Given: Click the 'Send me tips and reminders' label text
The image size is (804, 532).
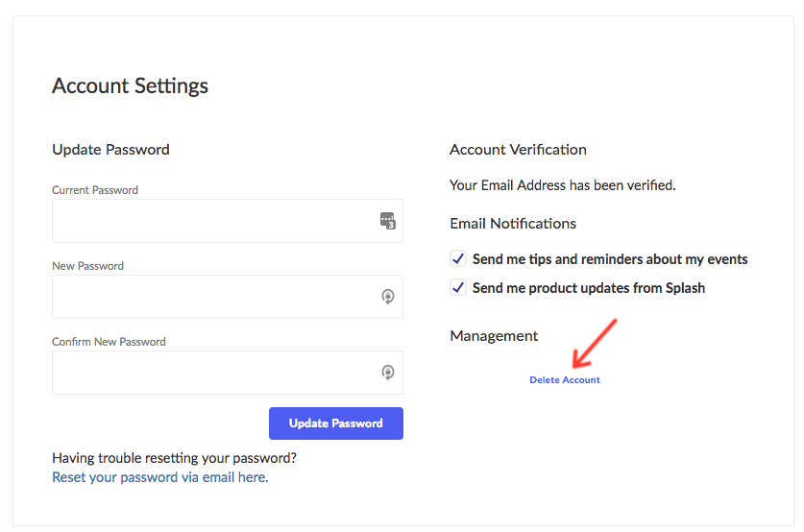Looking at the screenshot, I should [610, 259].
